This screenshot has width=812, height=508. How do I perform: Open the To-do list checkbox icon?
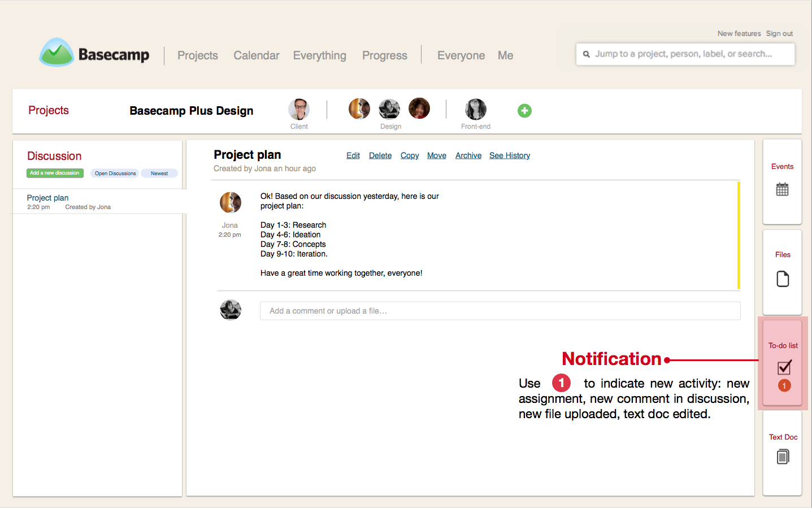click(784, 367)
